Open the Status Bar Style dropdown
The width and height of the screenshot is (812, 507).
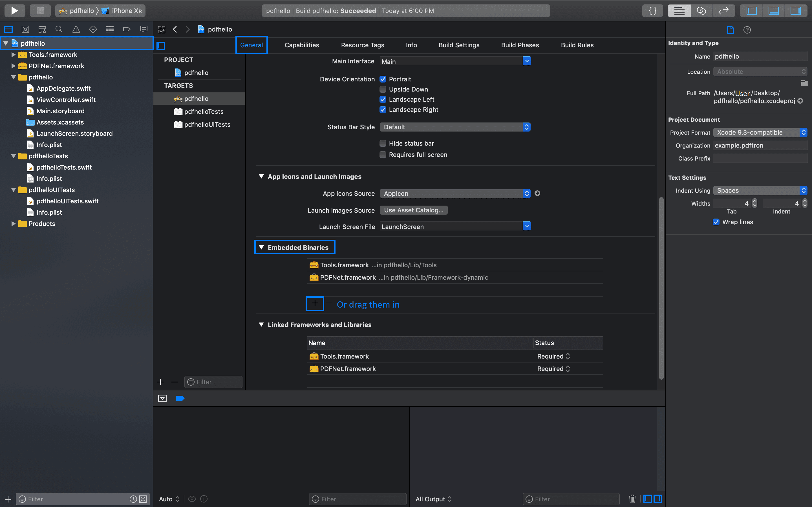click(455, 127)
